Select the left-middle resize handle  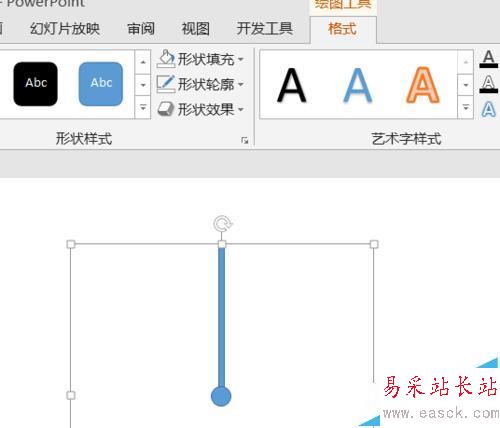(x=71, y=395)
